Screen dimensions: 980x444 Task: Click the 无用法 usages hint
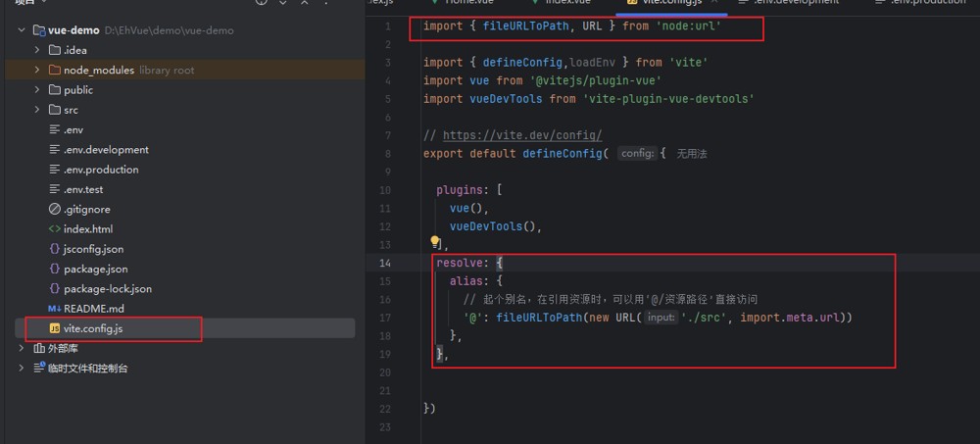click(x=692, y=154)
